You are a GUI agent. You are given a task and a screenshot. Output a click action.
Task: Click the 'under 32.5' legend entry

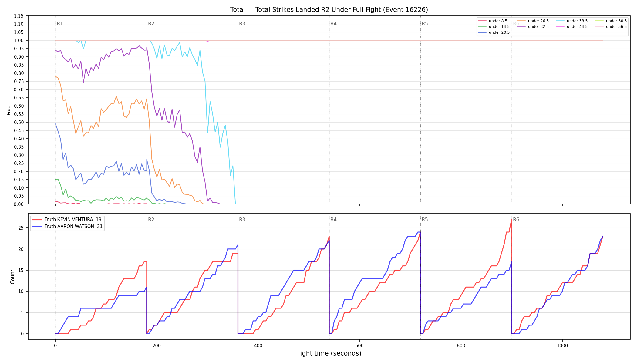pyautogui.click(x=533, y=27)
